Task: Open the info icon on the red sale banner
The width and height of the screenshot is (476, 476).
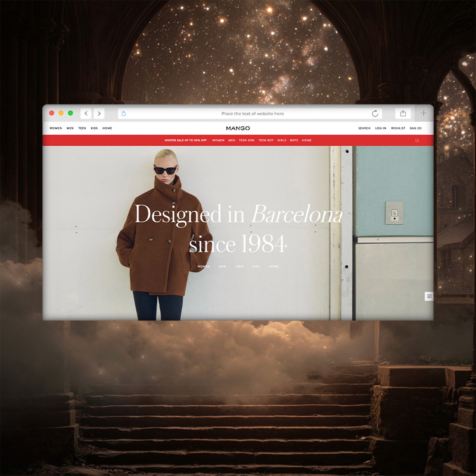Action: (417, 140)
